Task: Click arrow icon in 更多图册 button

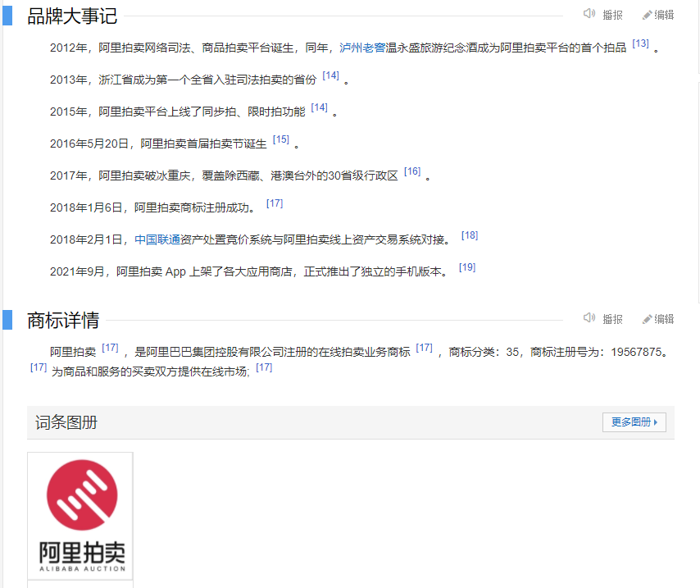Action: click(656, 422)
